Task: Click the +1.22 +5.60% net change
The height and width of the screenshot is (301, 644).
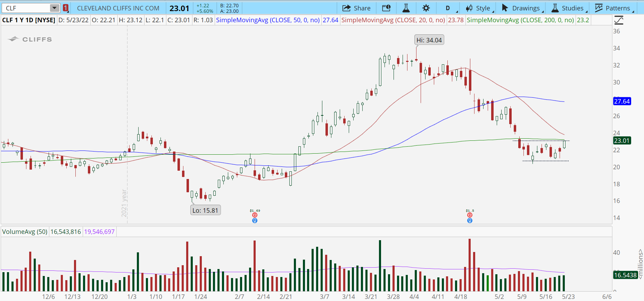Action: (x=205, y=8)
